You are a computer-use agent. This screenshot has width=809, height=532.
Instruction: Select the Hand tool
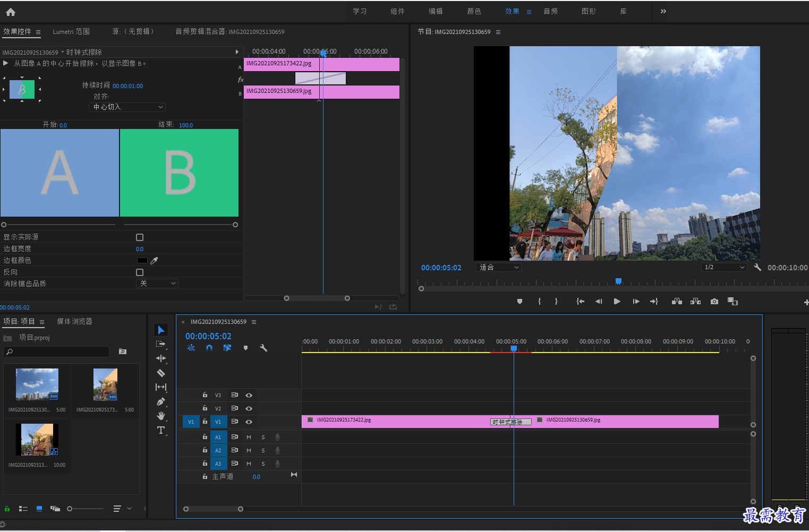click(x=161, y=416)
